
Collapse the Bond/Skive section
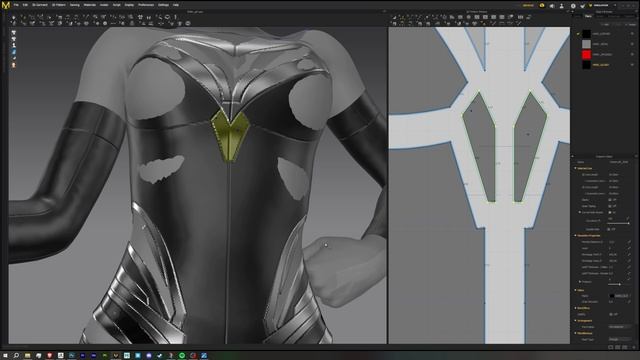[x=576, y=308]
